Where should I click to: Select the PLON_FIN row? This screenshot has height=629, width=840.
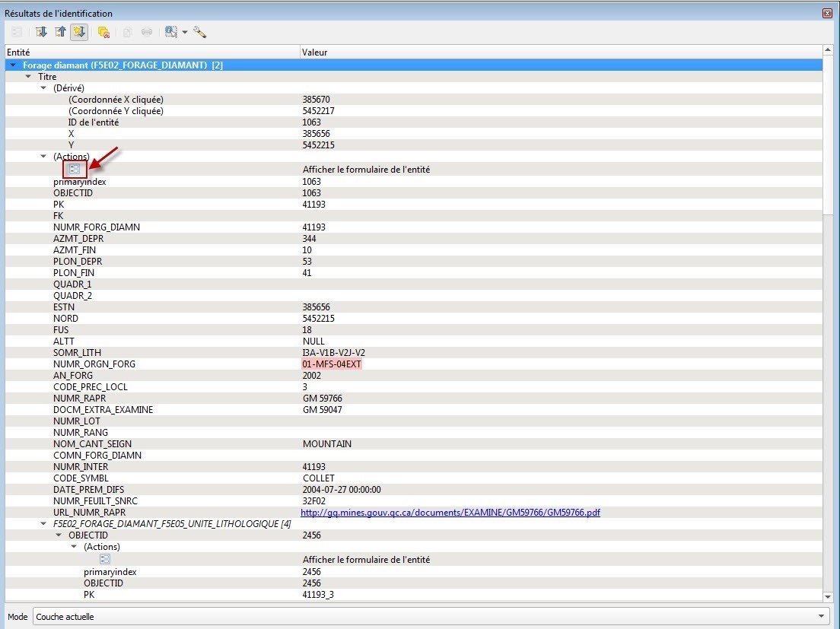(414, 272)
